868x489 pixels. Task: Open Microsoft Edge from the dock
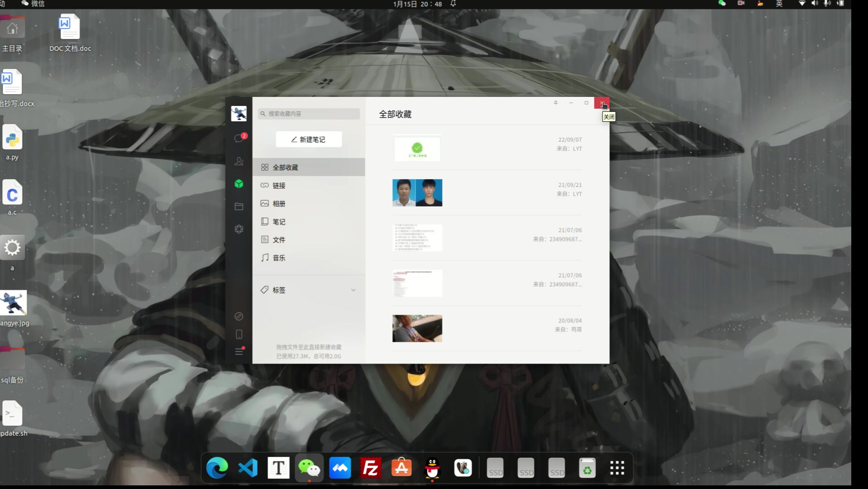click(217, 467)
